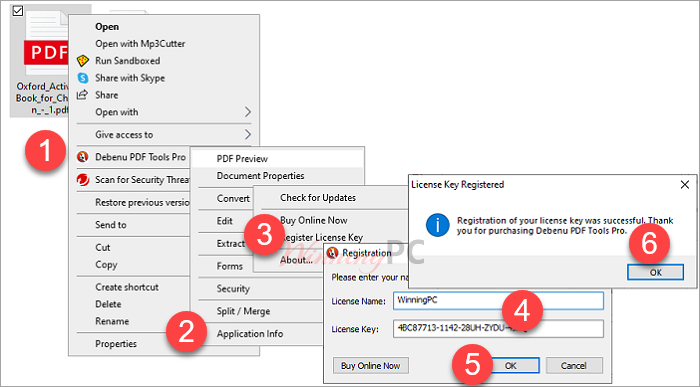
Task: Click the Scan for Security Threats icon
Action: click(83, 179)
